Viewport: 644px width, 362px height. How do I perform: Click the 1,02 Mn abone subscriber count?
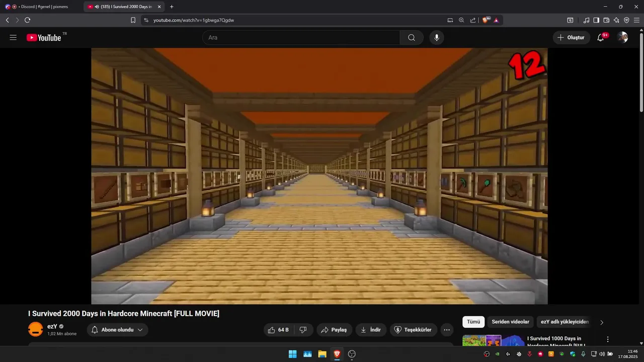62,334
